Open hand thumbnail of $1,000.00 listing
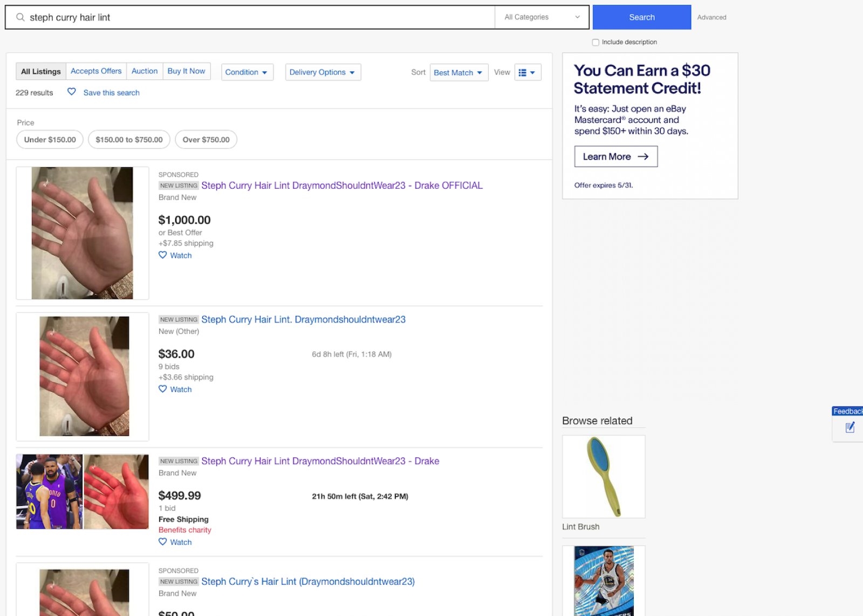Screen dimensions: 863x616 [x=82, y=233]
